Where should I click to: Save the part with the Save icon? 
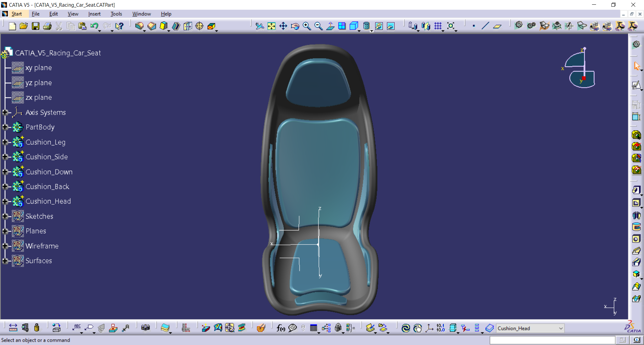click(36, 26)
